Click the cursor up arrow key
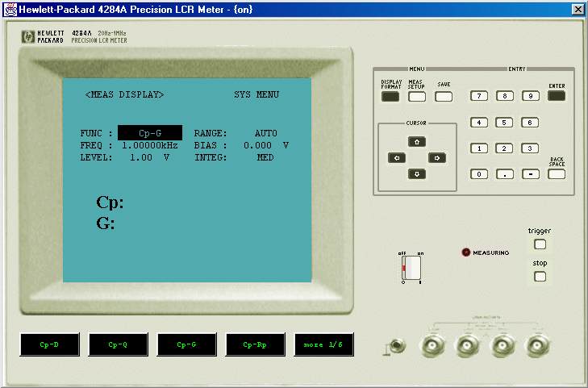This screenshot has width=588, height=388. (417, 142)
